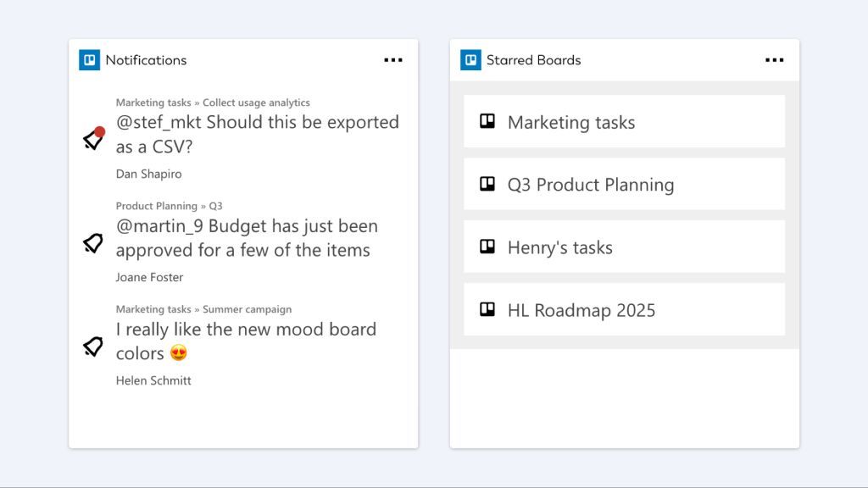This screenshot has width=868, height=488.
Task: Open the Notifications card more options menu
Action: (x=393, y=60)
